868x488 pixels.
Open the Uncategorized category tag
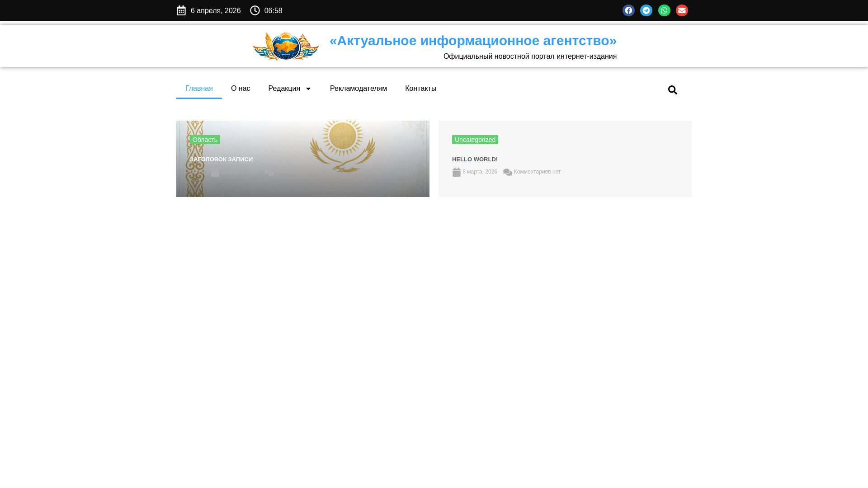(x=475, y=140)
